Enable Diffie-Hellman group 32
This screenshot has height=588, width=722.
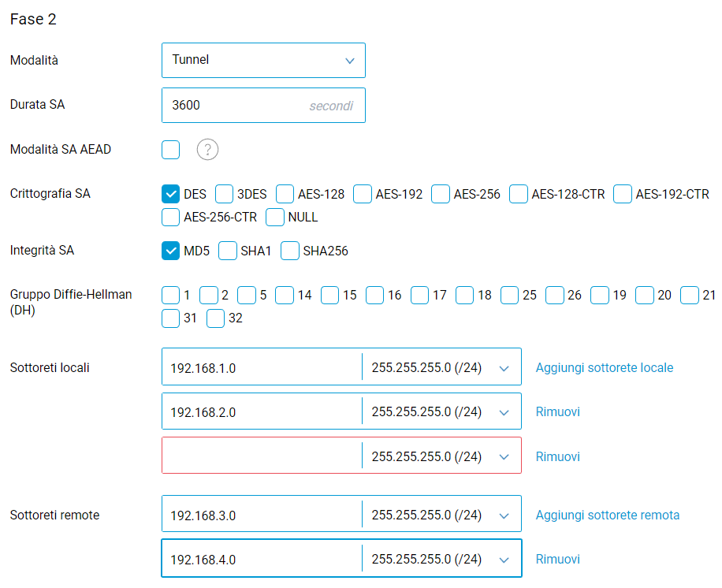(215, 318)
